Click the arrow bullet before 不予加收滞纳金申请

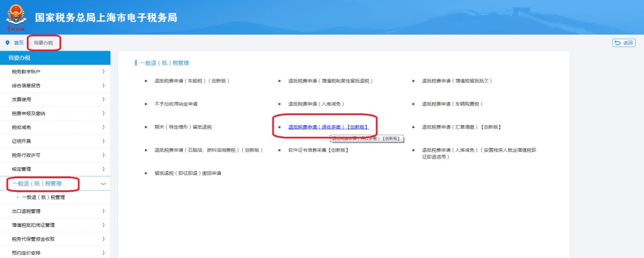point(145,104)
